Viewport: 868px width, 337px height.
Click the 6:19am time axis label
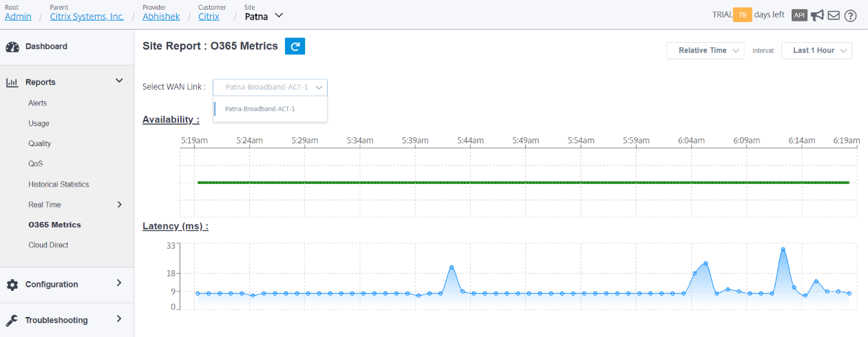point(847,140)
